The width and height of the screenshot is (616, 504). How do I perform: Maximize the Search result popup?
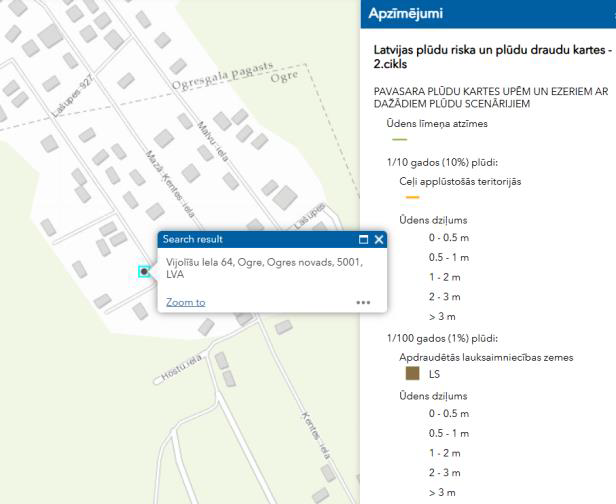(363, 239)
